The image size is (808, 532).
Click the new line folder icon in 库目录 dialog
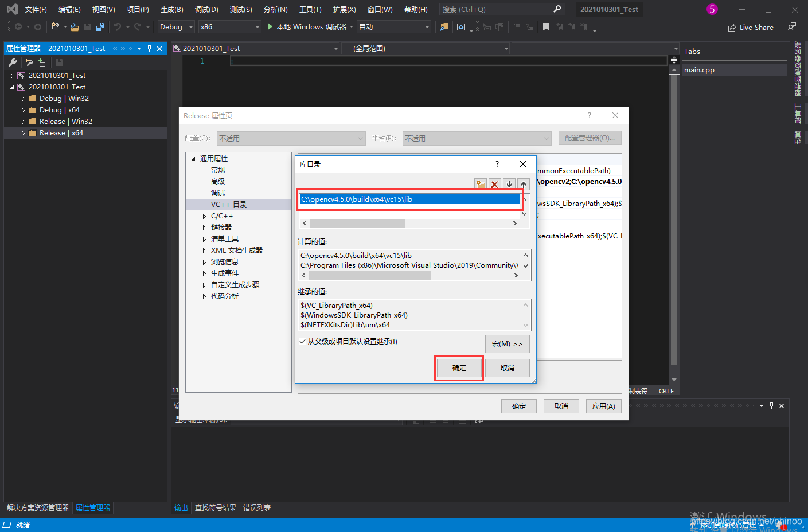click(x=481, y=184)
